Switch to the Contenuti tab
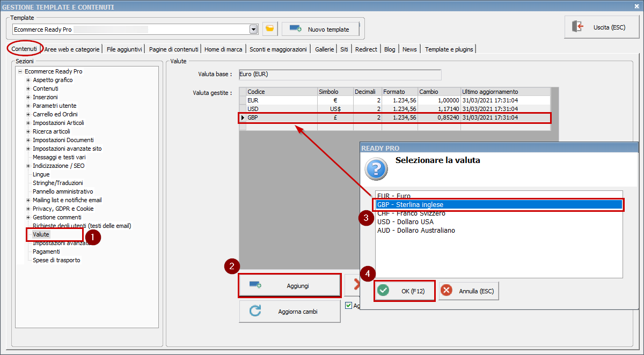644x355 pixels. point(25,49)
